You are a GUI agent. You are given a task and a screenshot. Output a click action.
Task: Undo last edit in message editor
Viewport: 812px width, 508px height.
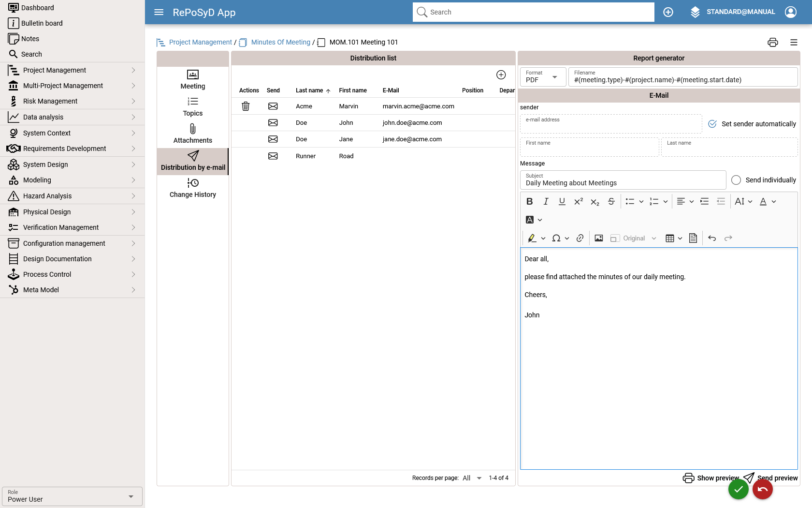coord(712,238)
